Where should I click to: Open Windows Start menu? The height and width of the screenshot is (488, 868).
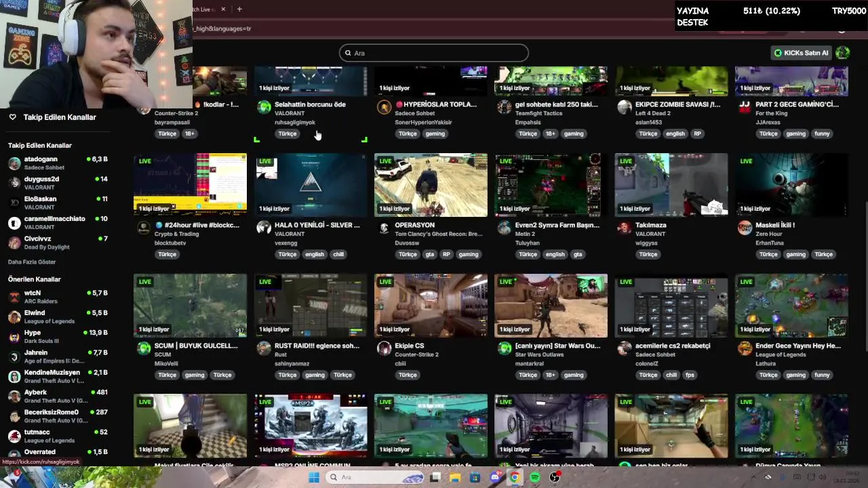tap(314, 477)
